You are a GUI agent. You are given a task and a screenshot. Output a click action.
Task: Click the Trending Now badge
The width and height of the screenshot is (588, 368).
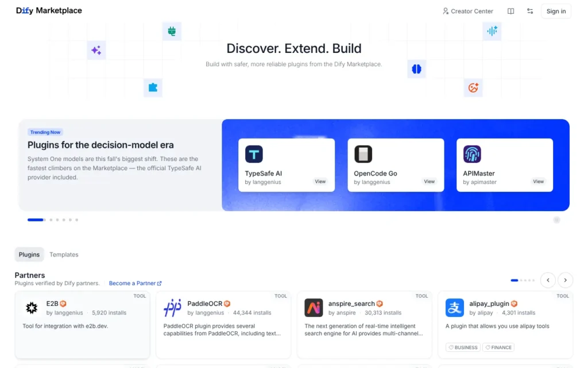point(45,132)
